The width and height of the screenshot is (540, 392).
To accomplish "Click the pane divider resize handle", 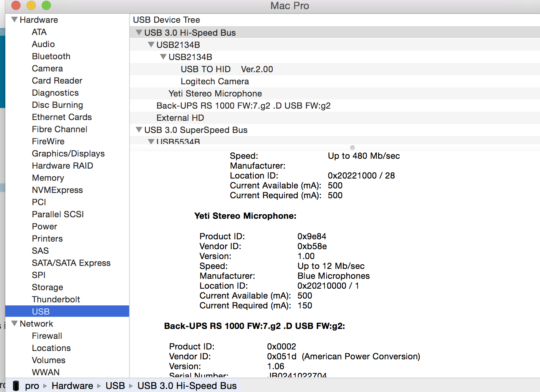I will coord(352,148).
